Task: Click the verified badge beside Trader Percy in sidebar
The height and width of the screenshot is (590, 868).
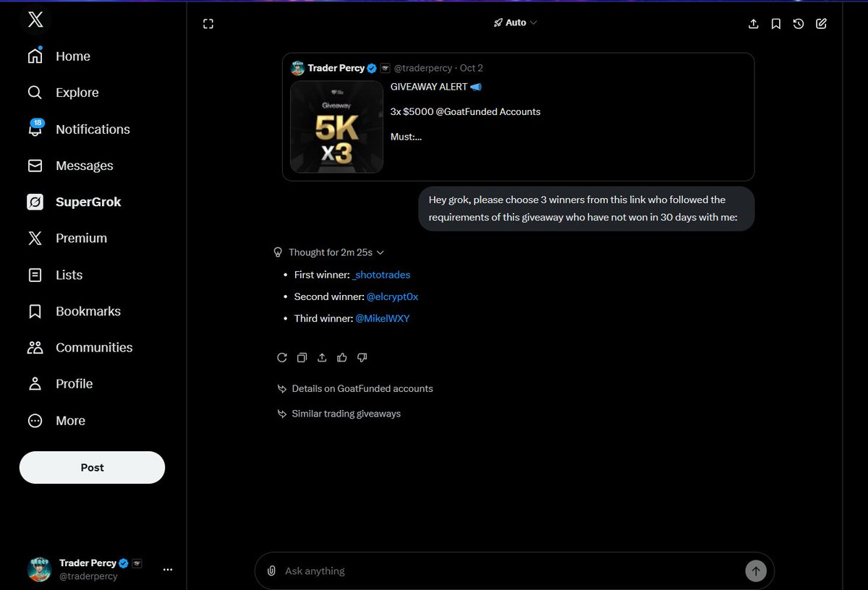Action: point(124,563)
